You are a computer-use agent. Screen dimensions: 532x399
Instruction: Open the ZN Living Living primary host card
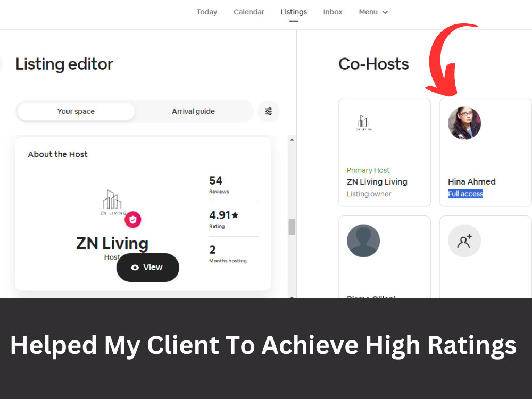pos(385,152)
